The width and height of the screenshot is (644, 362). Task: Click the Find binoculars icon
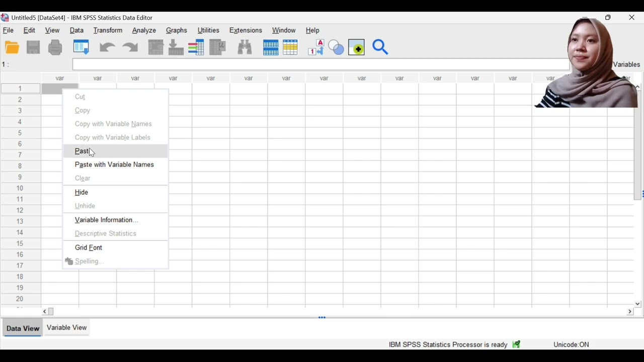245,48
